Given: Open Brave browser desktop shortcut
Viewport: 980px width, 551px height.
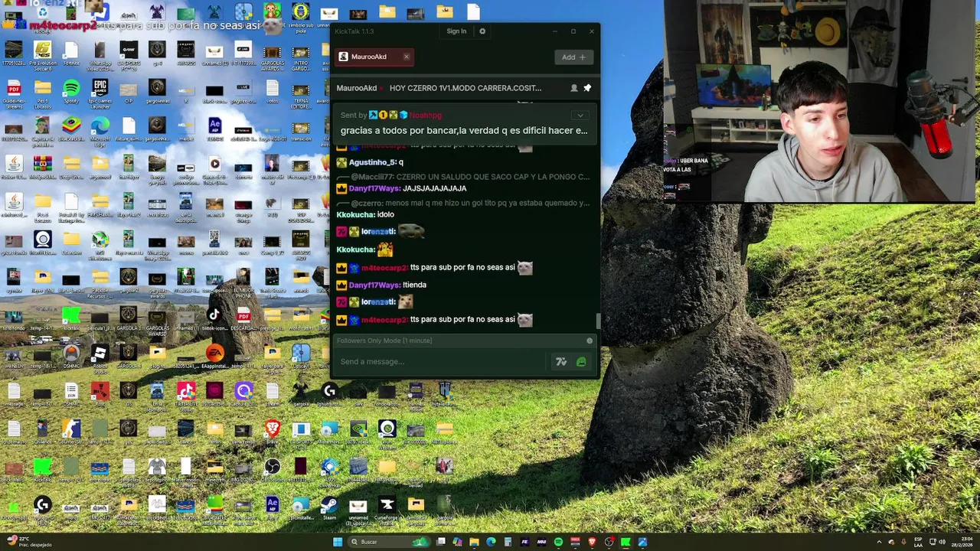Looking at the screenshot, I should tap(272, 432).
